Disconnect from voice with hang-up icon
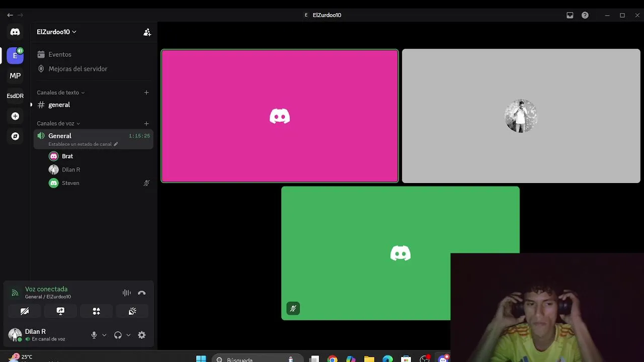This screenshot has width=644, height=362. click(142, 293)
